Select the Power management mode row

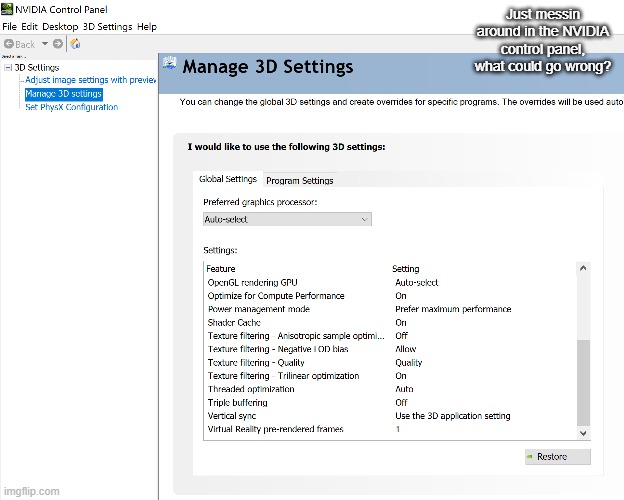pos(390,309)
